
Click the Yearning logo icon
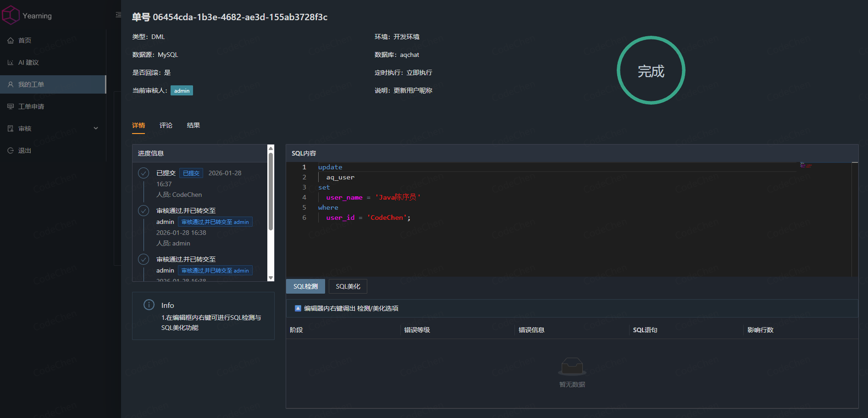(11, 15)
